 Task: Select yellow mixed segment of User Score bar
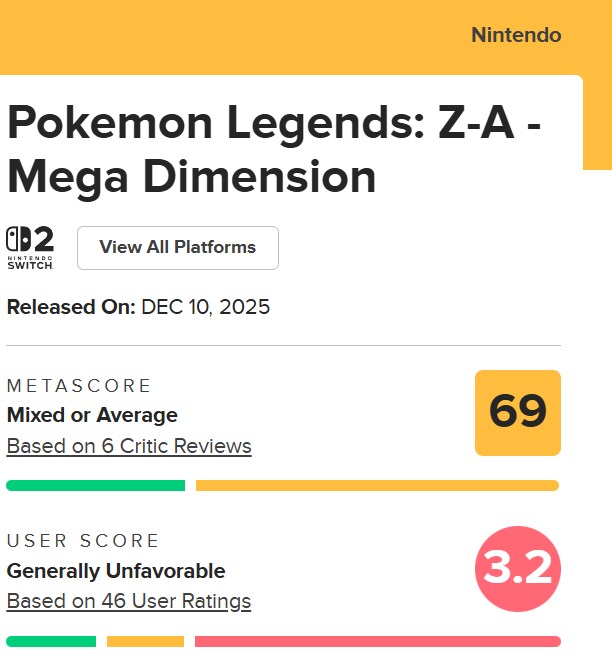pyautogui.click(x=145, y=641)
